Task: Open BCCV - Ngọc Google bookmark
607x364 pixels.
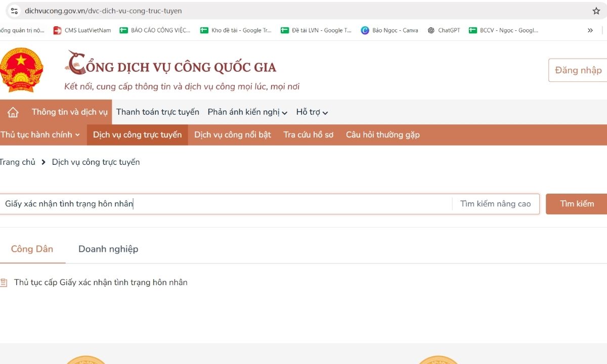Action: [504, 30]
